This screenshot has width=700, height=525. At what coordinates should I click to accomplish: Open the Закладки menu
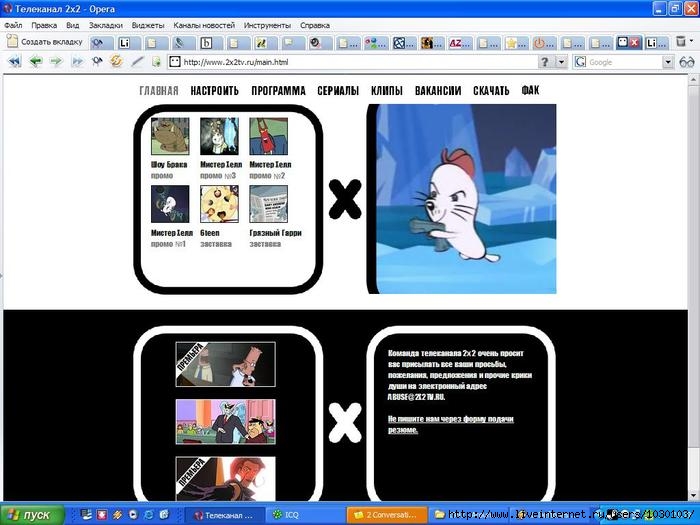[106, 25]
